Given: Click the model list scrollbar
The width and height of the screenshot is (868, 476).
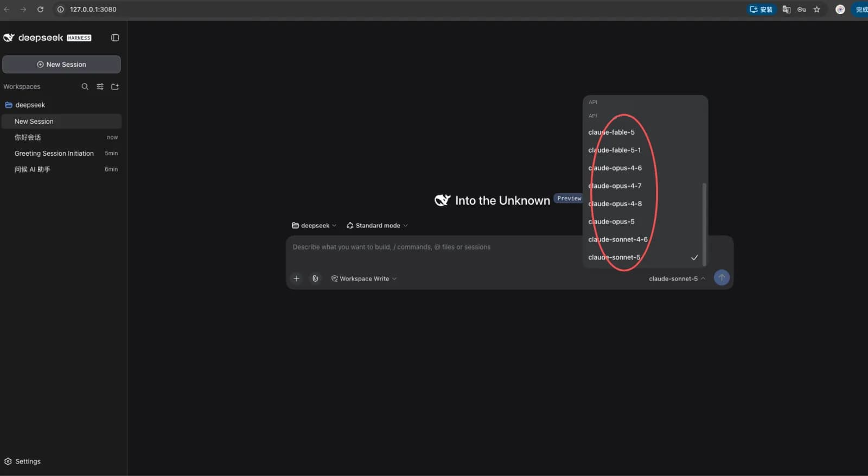Looking at the screenshot, I should (x=704, y=224).
